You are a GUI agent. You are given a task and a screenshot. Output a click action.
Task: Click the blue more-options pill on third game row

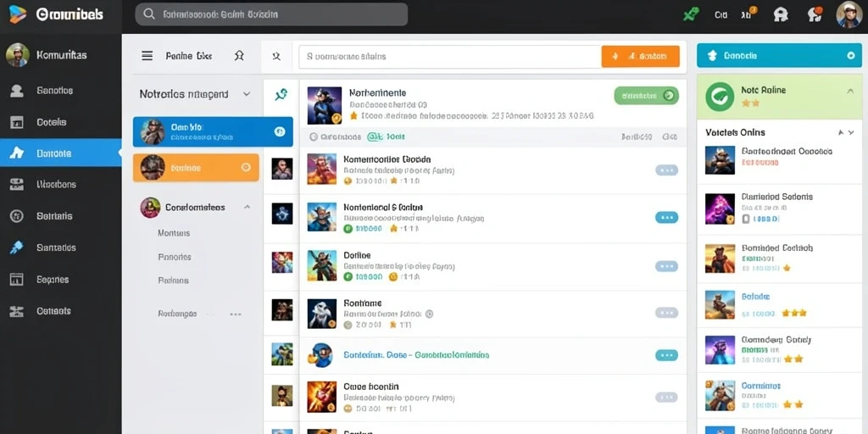[x=666, y=218]
